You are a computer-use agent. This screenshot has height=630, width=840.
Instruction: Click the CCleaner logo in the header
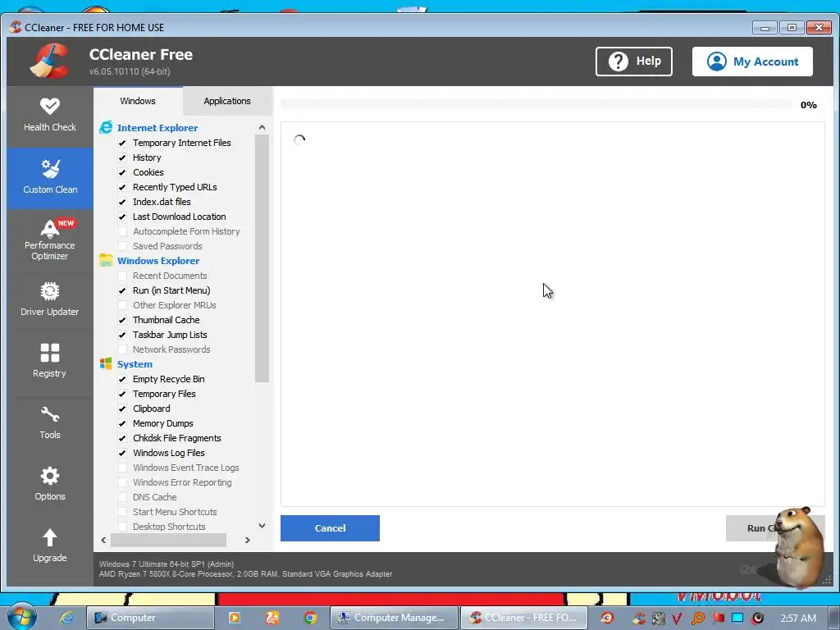pyautogui.click(x=50, y=61)
